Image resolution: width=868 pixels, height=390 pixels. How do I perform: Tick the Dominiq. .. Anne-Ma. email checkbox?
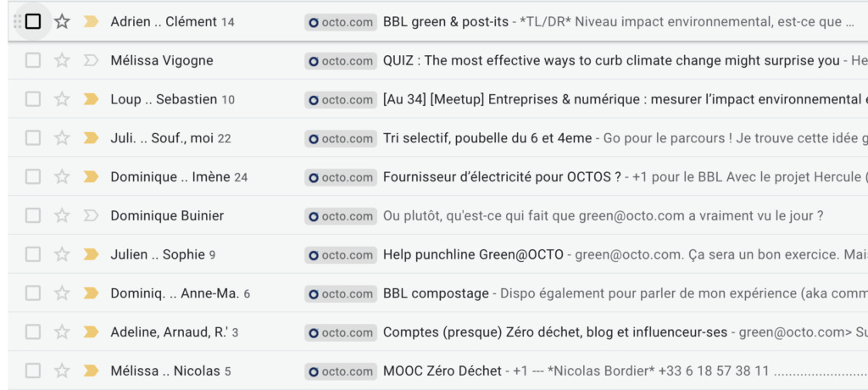point(33,293)
